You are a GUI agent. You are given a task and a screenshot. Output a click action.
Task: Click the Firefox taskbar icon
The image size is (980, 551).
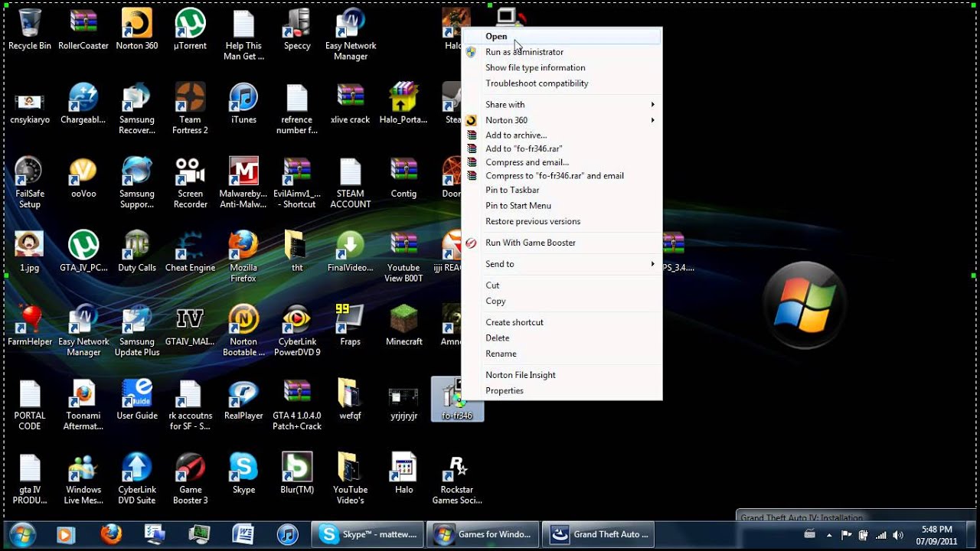tap(111, 534)
